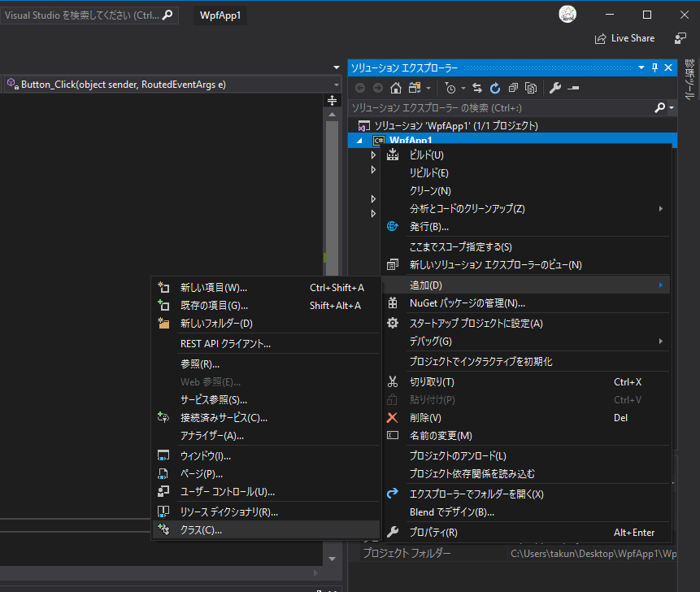Open pending changes filter clock icon
Image resolution: width=700 pixels, height=592 pixels.
tap(450, 88)
